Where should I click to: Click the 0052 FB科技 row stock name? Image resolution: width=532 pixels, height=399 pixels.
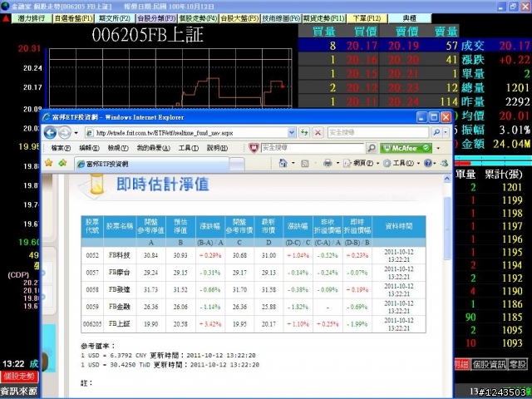[120, 255]
